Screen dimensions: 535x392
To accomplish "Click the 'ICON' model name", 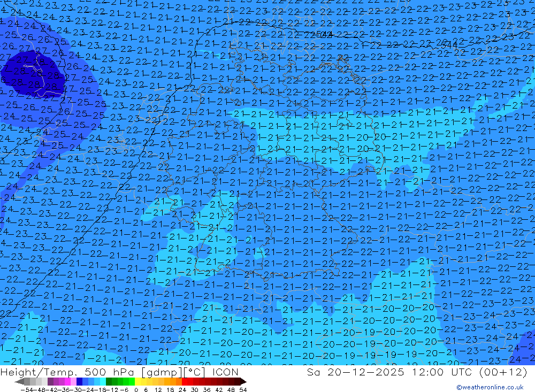I will point(225,372).
